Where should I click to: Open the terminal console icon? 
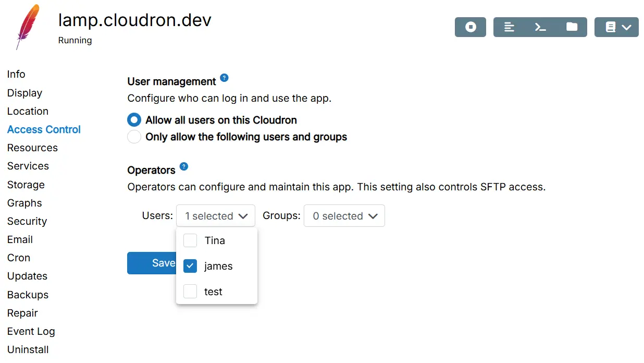540,27
